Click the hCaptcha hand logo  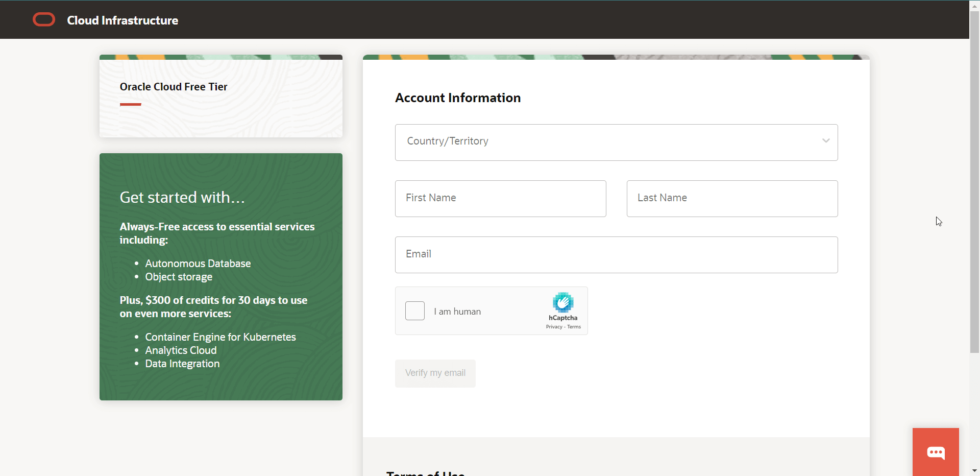click(x=563, y=302)
